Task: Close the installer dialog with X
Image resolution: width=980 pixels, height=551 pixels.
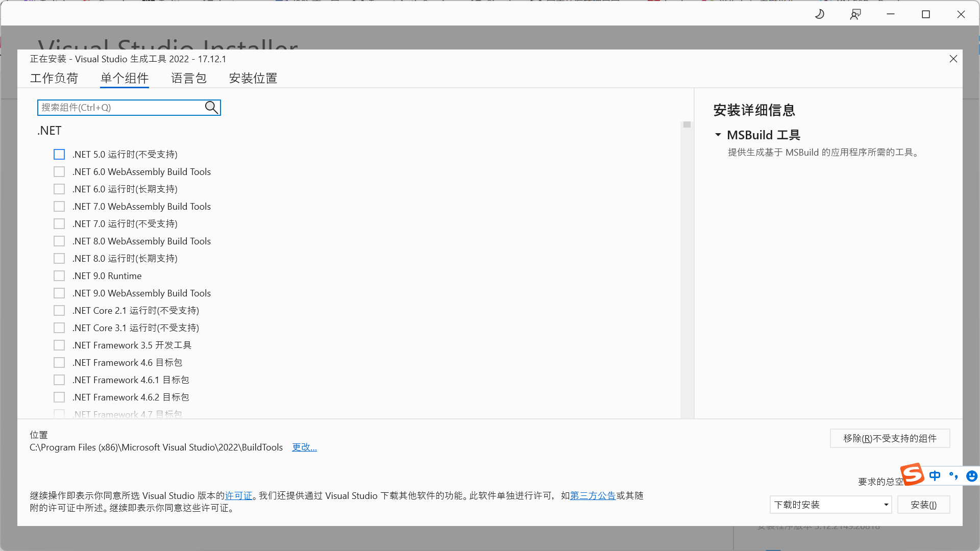Action: click(x=953, y=59)
